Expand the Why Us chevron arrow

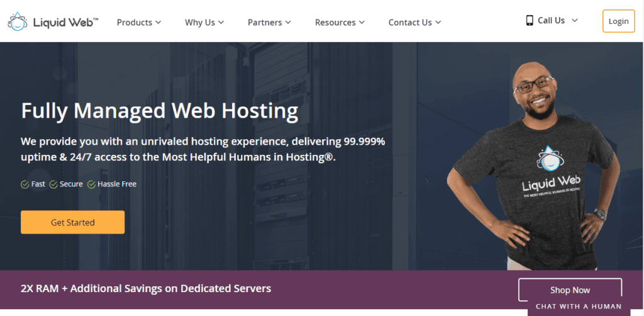click(221, 23)
